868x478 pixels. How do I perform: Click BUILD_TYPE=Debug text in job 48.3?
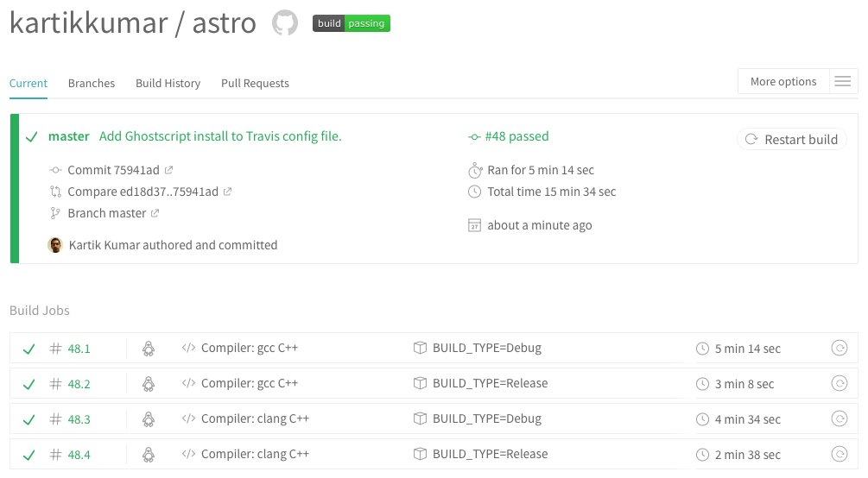click(487, 418)
